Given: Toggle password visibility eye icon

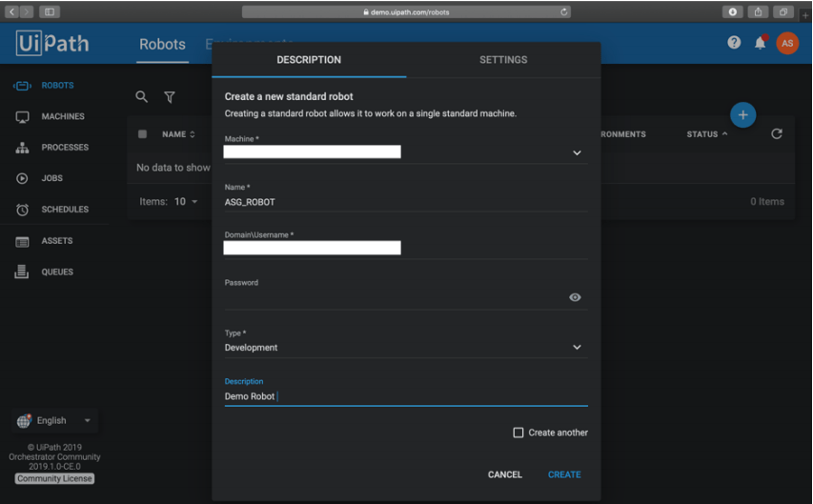Looking at the screenshot, I should (x=575, y=297).
